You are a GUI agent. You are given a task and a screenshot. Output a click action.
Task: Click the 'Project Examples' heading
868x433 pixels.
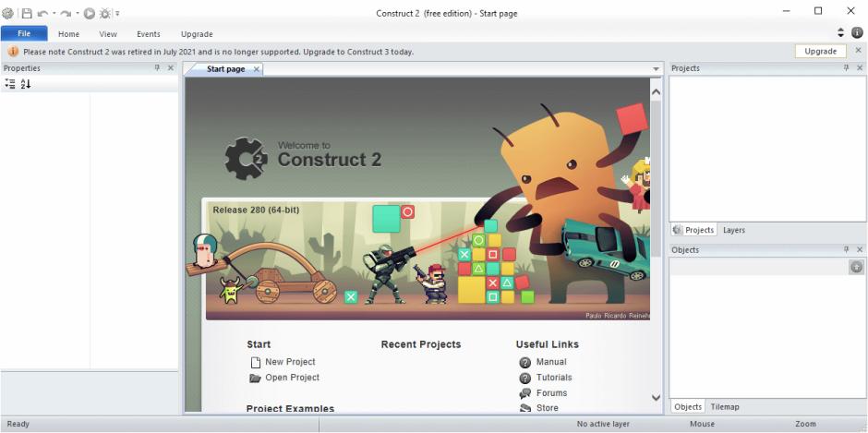(x=290, y=409)
